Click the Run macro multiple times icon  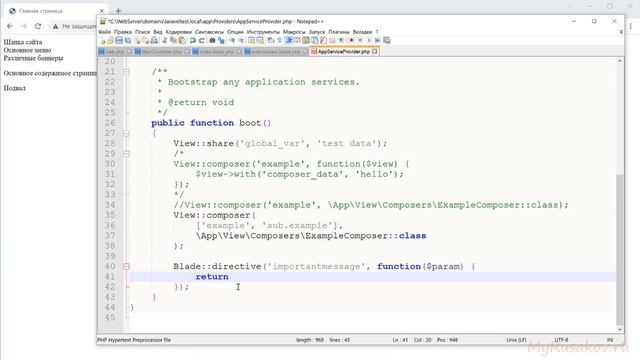(377, 40)
